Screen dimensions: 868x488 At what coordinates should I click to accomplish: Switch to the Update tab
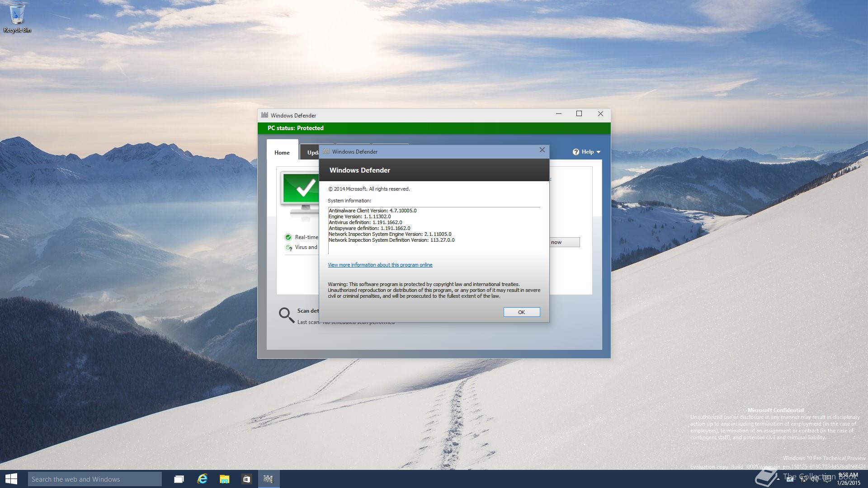(310, 152)
